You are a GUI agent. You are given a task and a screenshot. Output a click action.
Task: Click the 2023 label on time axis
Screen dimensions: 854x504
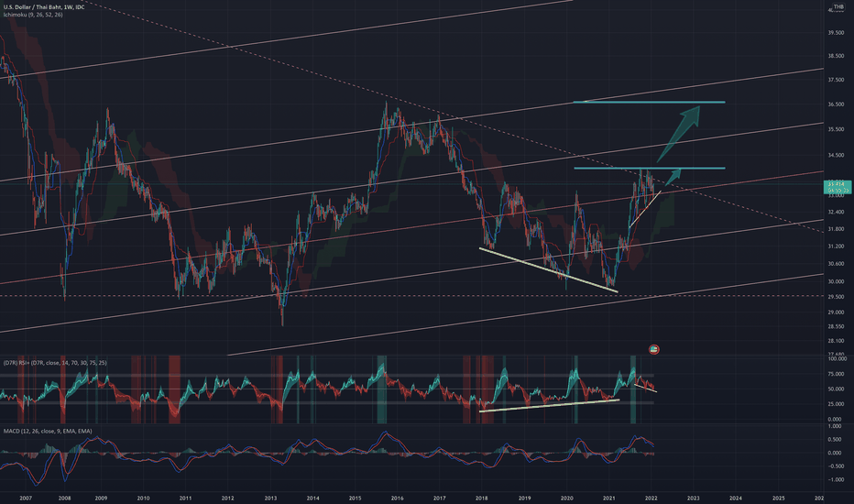694,498
